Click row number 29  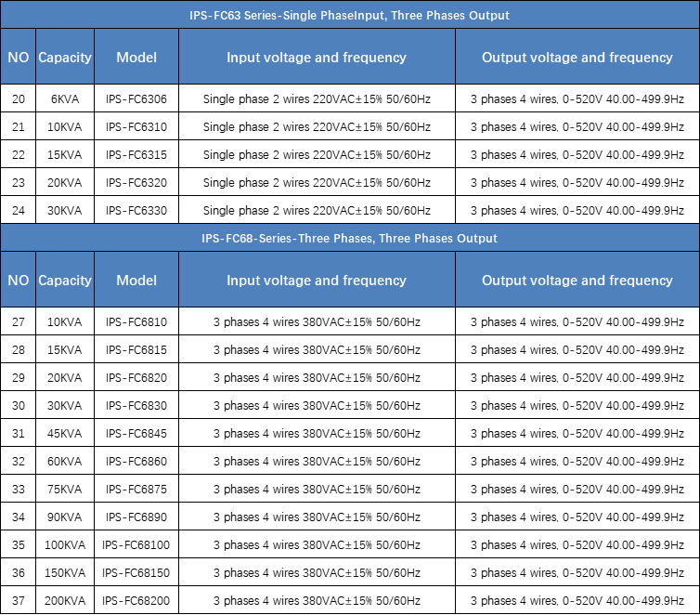click(19, 377)
